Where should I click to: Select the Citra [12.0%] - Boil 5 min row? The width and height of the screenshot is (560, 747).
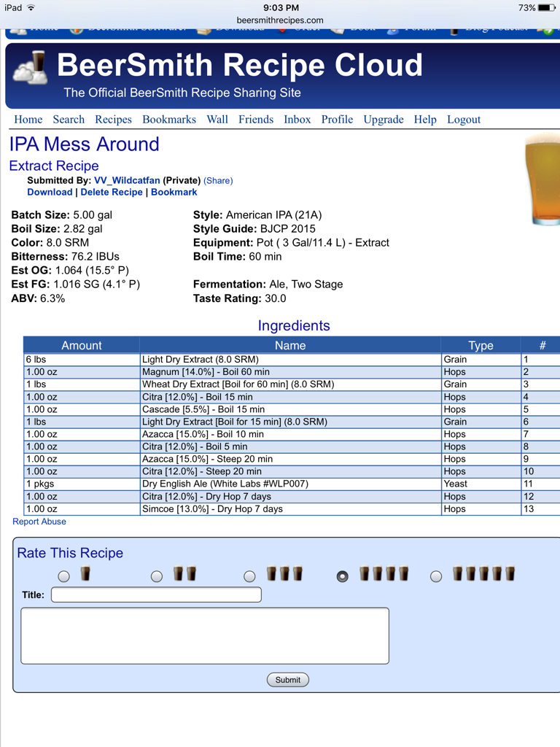tap(292, 446)
